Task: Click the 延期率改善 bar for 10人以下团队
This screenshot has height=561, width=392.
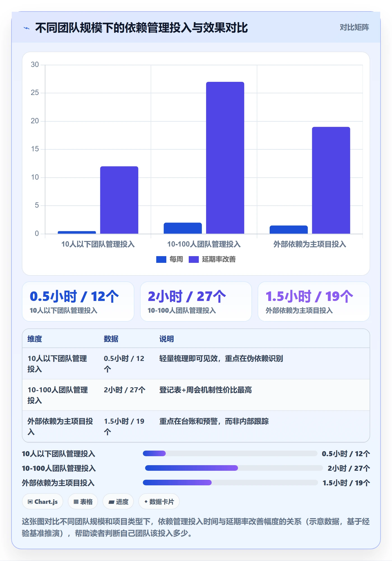Action: tap(119, 200)
